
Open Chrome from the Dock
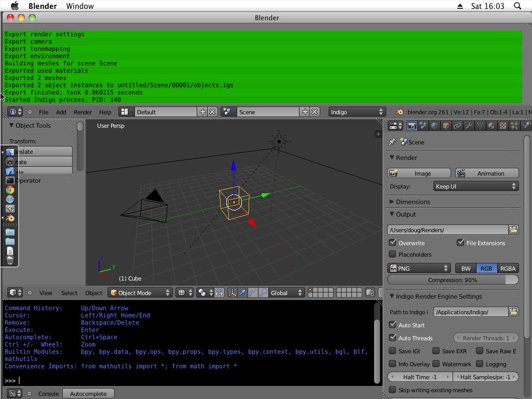(10, 190)
